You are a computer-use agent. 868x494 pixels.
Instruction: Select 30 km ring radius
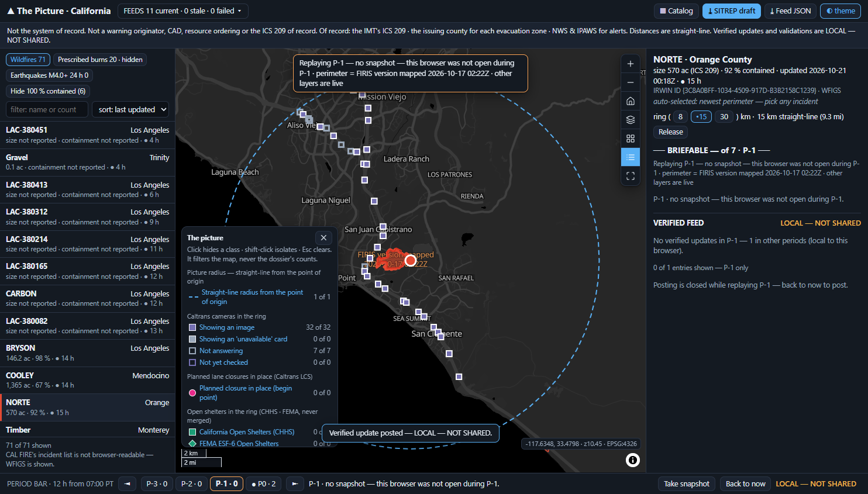tap(724, 117)
